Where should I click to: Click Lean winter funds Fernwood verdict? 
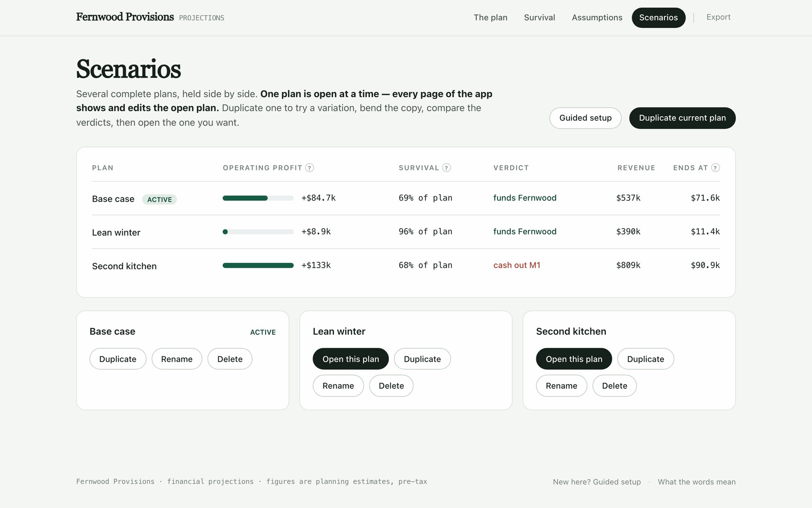point(525,232)
